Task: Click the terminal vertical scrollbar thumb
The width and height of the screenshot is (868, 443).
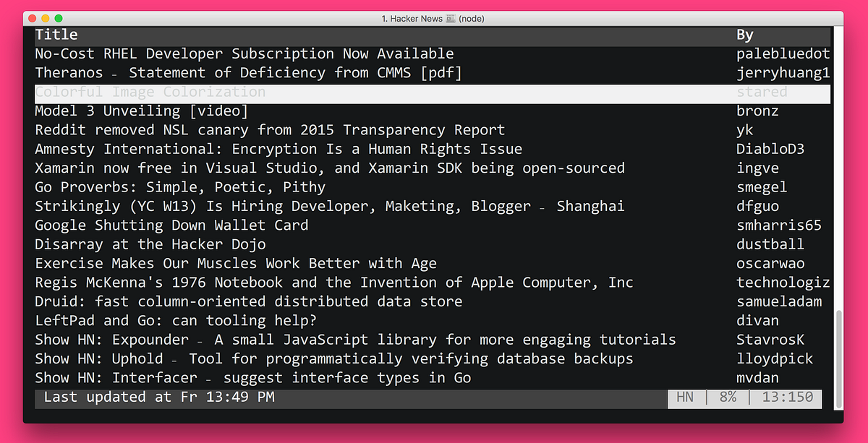Action: point(839,359)
